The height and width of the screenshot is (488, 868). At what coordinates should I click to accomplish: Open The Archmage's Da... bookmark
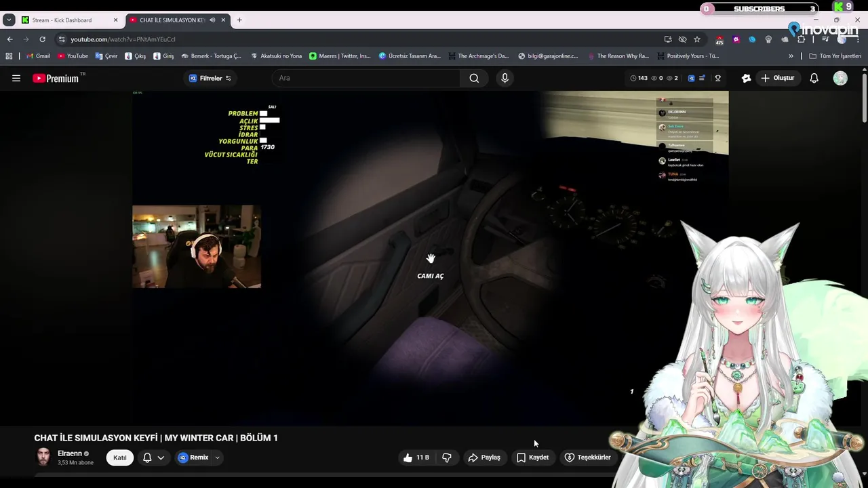[477, 56]
